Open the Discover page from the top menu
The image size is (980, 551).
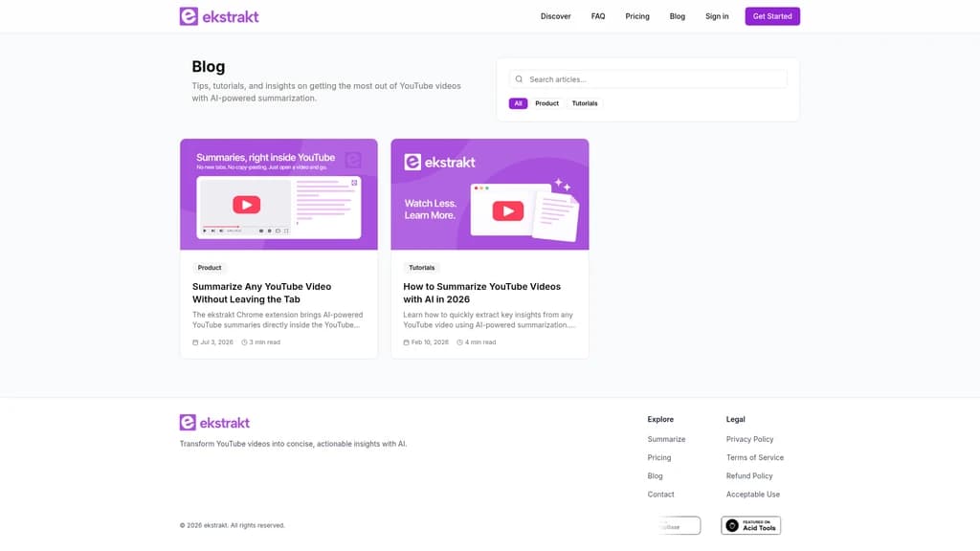point(556,16)
